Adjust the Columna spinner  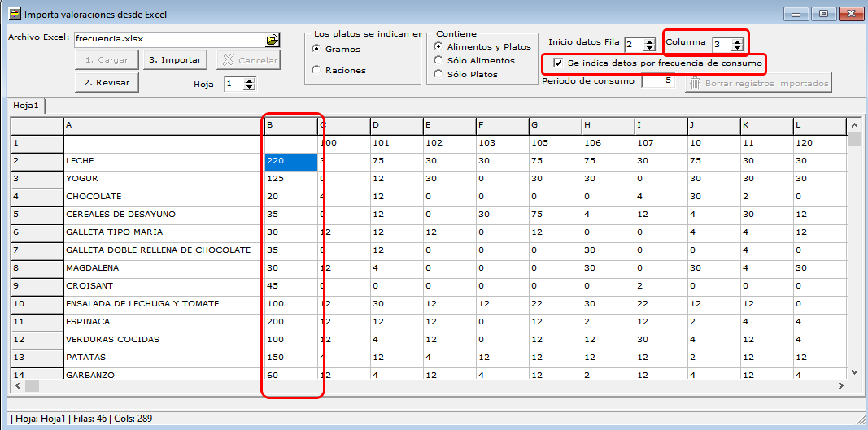[x=737, y=44]
